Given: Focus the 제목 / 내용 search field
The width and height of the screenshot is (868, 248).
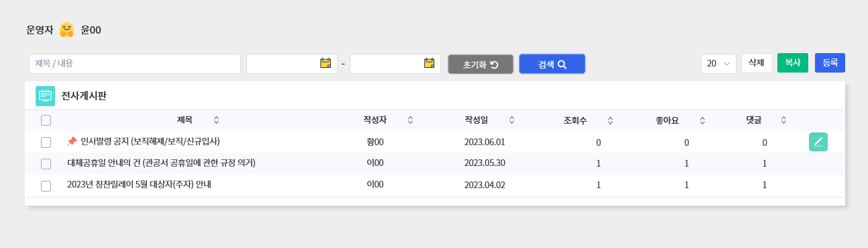Looking at the screenshot, I should 135,64.
